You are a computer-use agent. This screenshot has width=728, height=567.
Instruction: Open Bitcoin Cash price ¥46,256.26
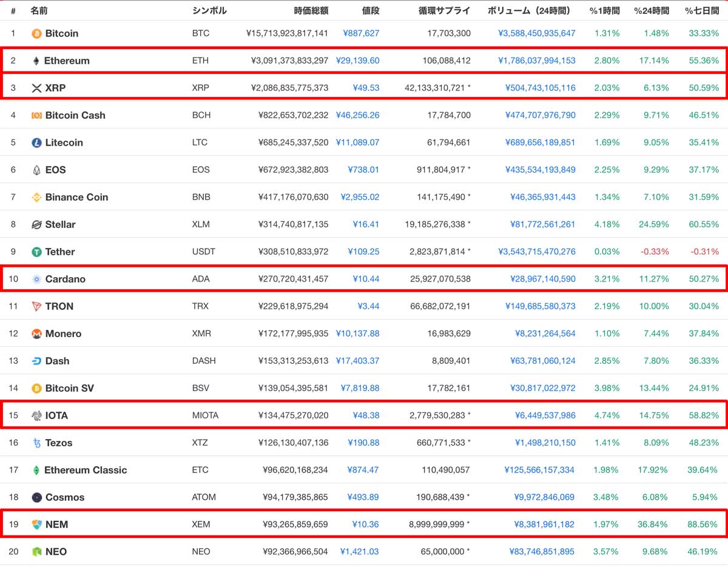pos(359,115)
